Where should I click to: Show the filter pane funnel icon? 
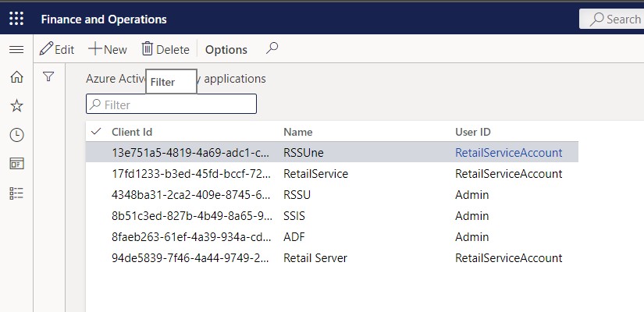[48, 76]
